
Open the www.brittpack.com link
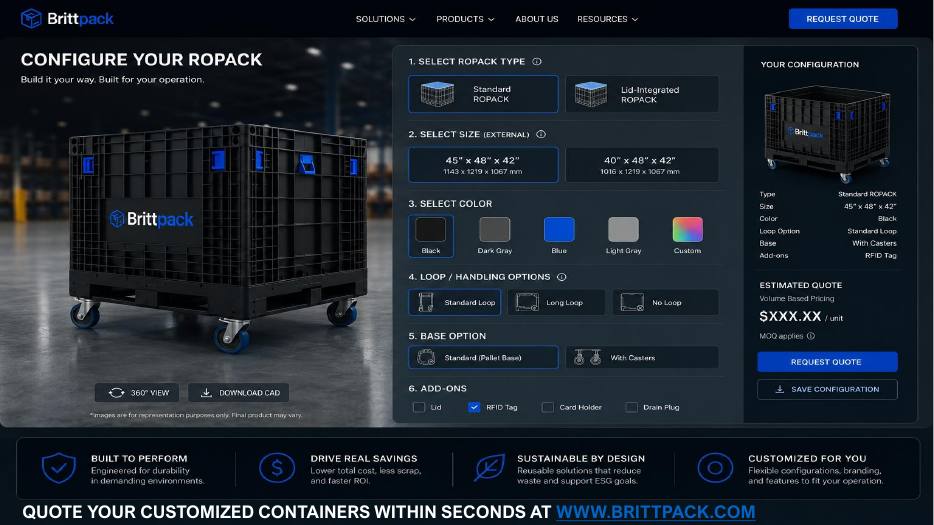coord(655,512)
